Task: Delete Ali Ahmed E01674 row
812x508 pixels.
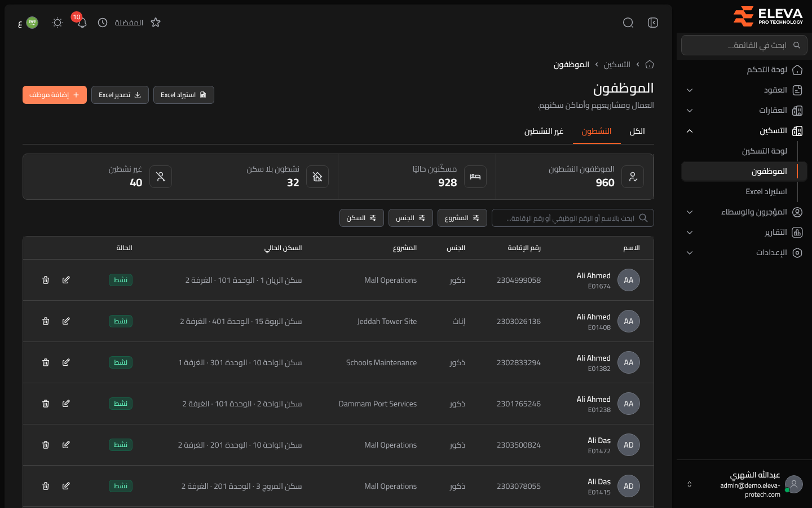Action: tap(46, 280)
